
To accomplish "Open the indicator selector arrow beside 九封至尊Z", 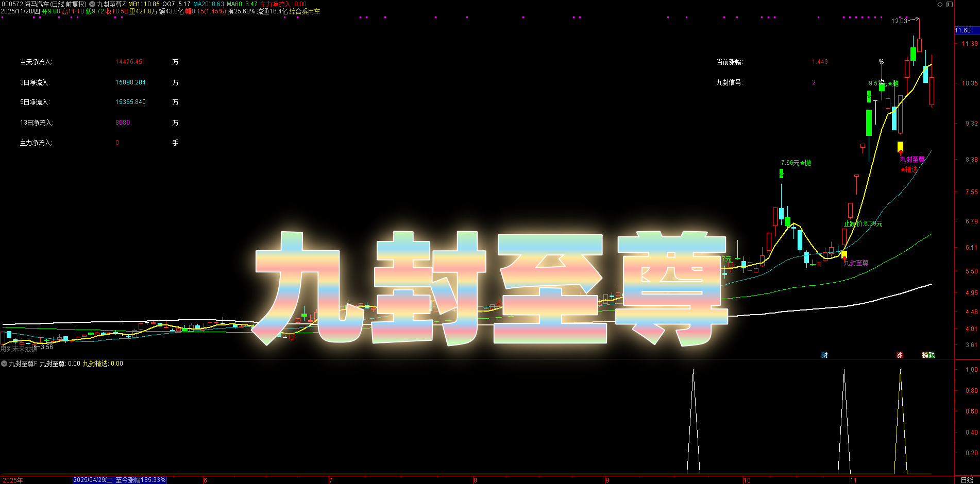I will pos(92,4).
